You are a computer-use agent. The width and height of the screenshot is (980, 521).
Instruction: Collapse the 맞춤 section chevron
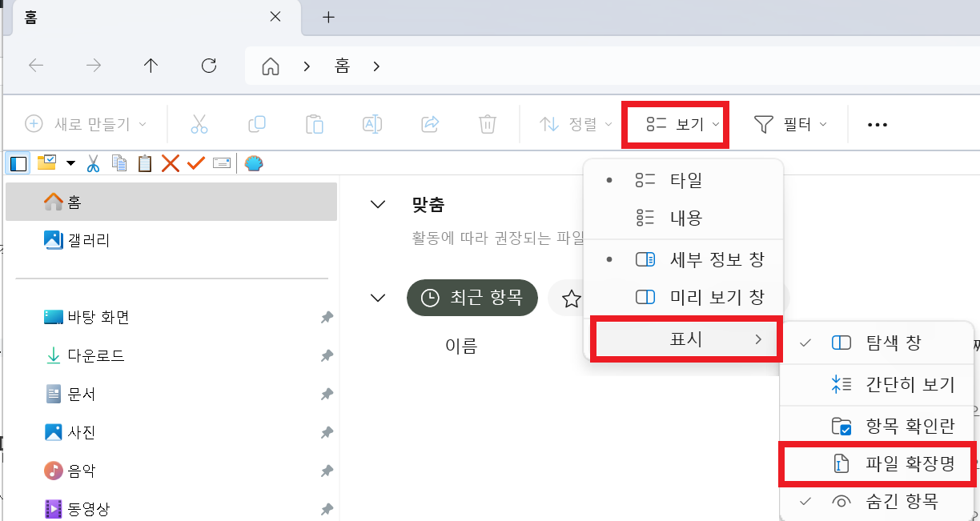[x=378, y=205]
